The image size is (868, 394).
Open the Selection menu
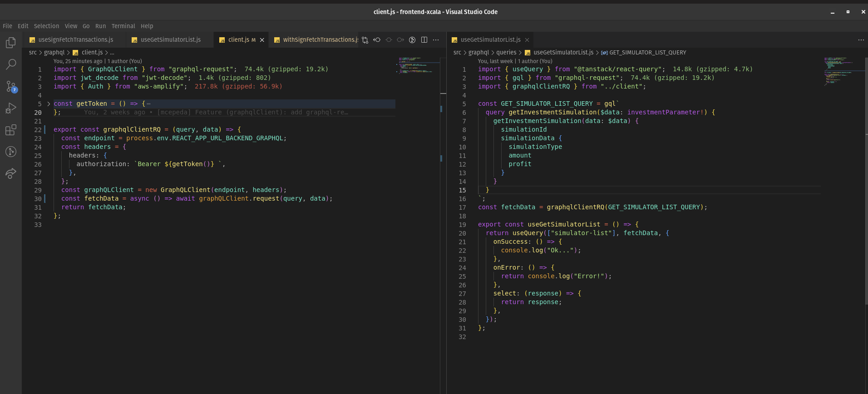(46, 26)
